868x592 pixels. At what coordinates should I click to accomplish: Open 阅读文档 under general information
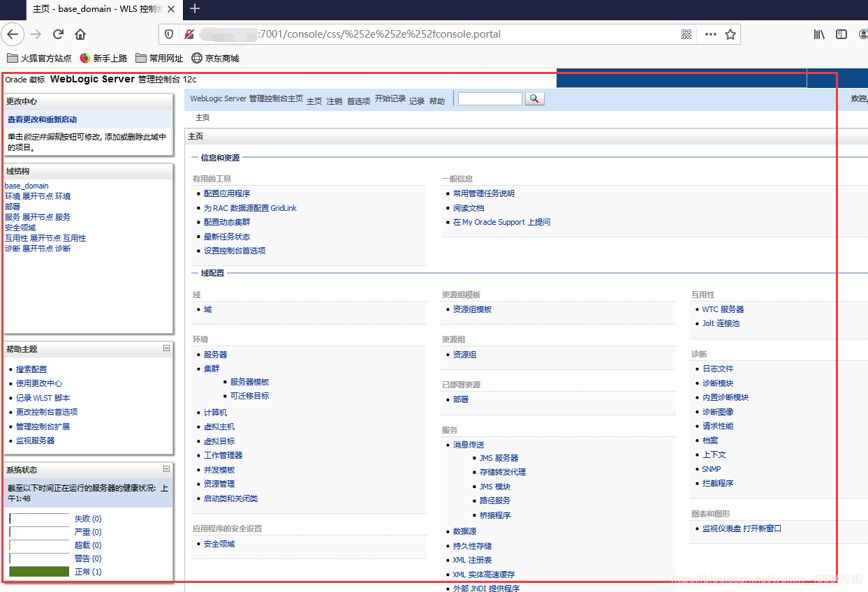point(469,208)
